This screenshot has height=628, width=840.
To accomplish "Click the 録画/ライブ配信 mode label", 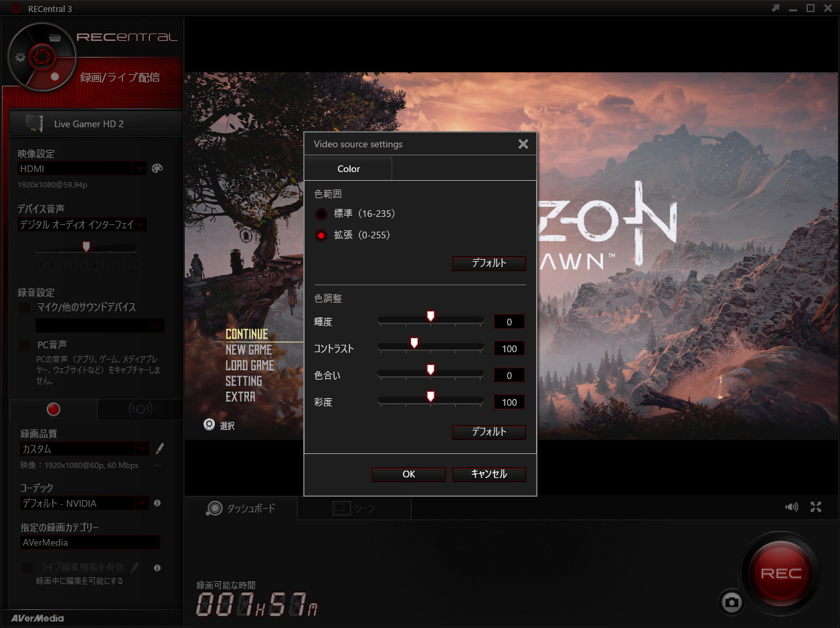I will (x=120, y=78).
